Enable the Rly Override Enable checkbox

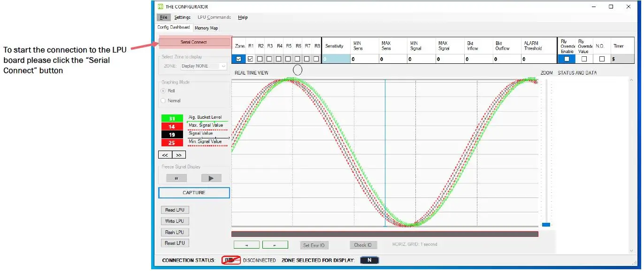pyautogui.click(x=567, y=59)
